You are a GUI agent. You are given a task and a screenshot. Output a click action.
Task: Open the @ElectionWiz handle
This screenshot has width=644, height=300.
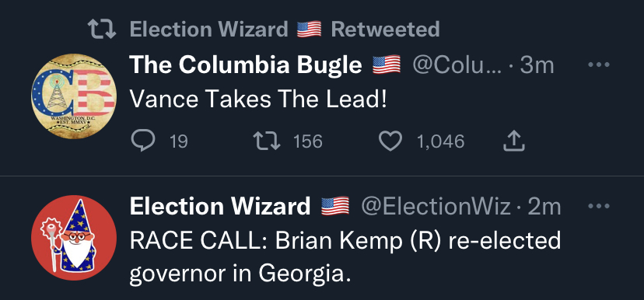tap(436, 206)
